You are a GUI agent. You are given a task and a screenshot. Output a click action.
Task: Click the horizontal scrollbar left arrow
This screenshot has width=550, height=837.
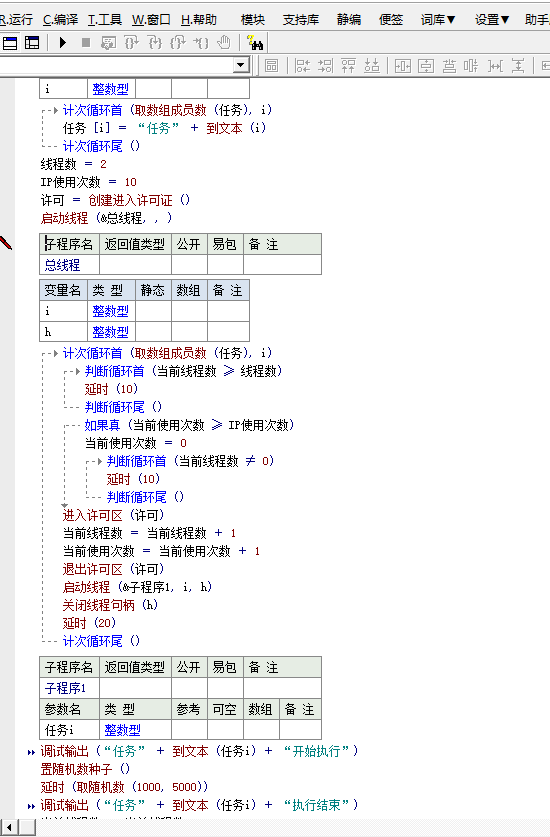pyautogui.click(x=9, y=828)
